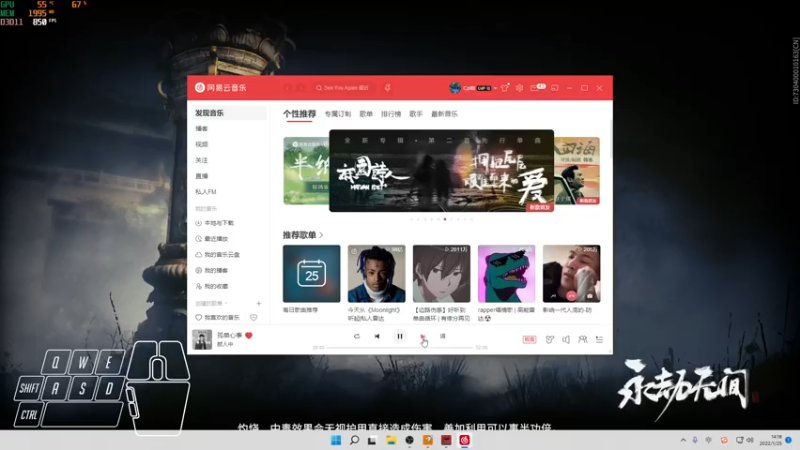Select the 歌手 tab
Screen dimensions: 800x450
[416, 114]
